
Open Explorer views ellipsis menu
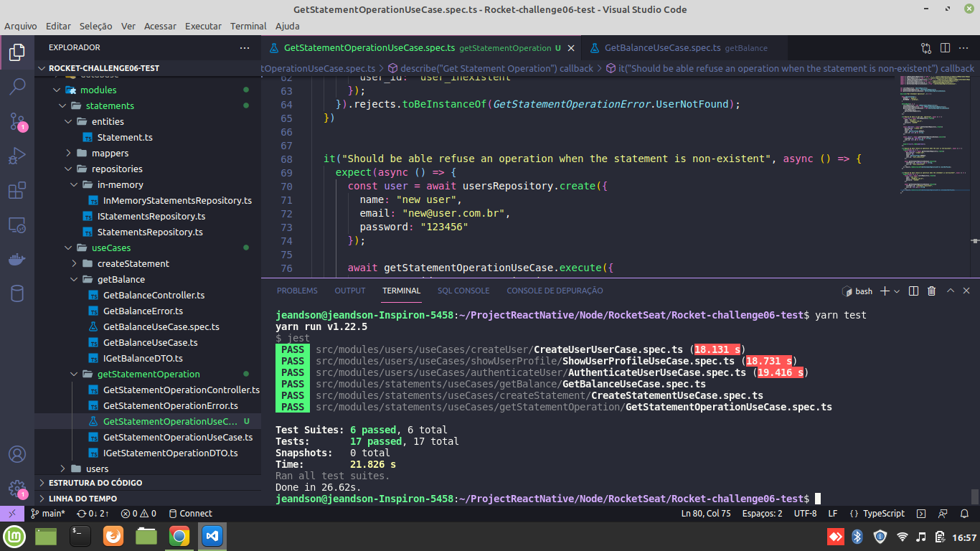pyautogui.click(x=245, y=47)
